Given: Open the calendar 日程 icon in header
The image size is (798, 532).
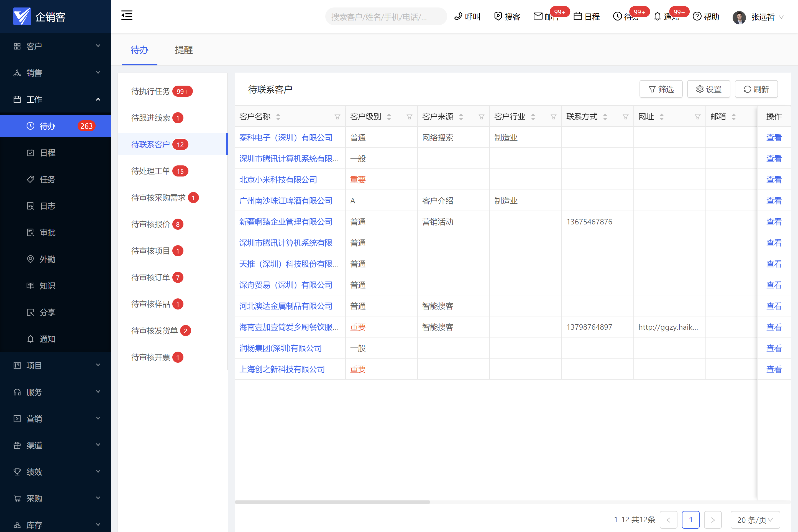Looking at the screenshot, I should pos(577,16).
